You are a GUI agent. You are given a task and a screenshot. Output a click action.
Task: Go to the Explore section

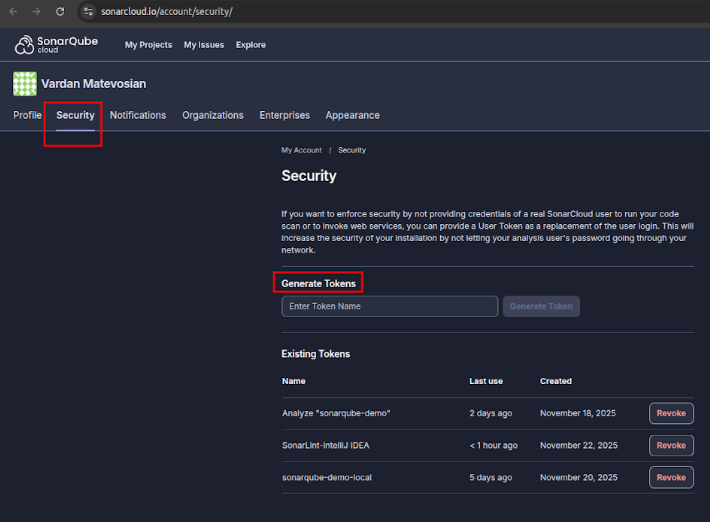click(x=251, y=45)
